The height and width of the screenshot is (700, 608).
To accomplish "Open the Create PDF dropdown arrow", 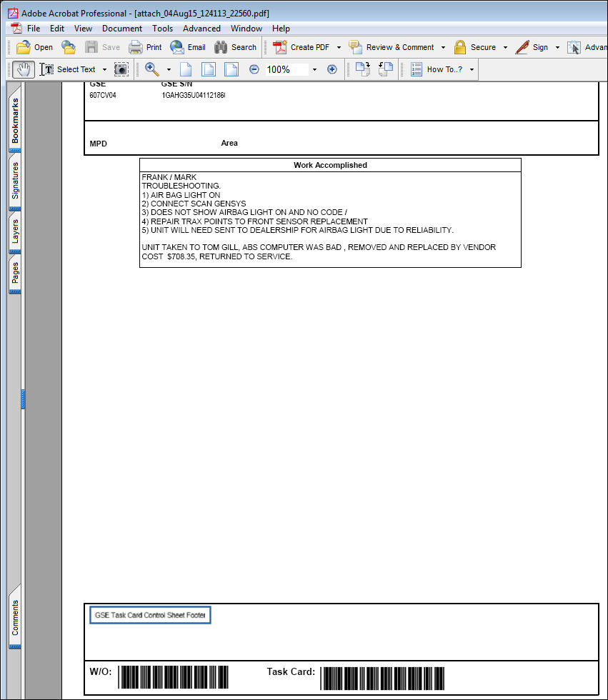I will (x=339, y=47).
